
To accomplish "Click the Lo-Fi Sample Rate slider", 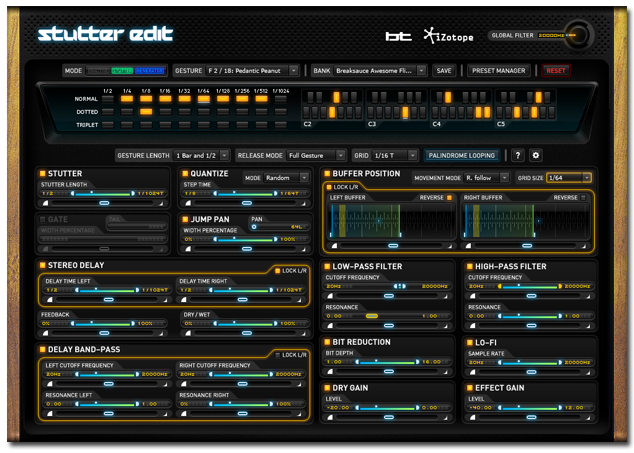I will click(530, 362).
